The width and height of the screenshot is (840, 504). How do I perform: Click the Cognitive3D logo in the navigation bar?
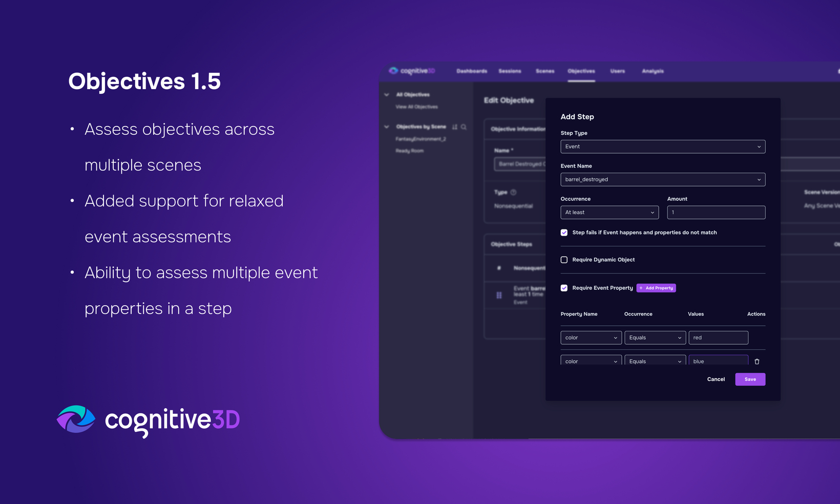point(412,71)
